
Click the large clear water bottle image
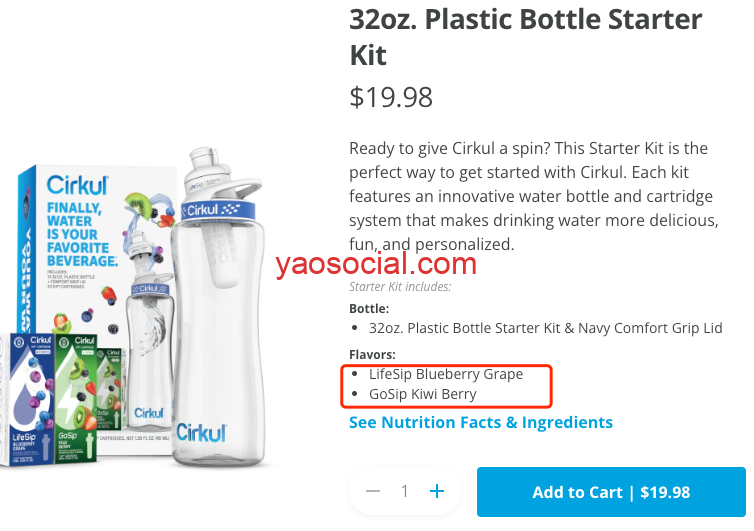[222, 330]
